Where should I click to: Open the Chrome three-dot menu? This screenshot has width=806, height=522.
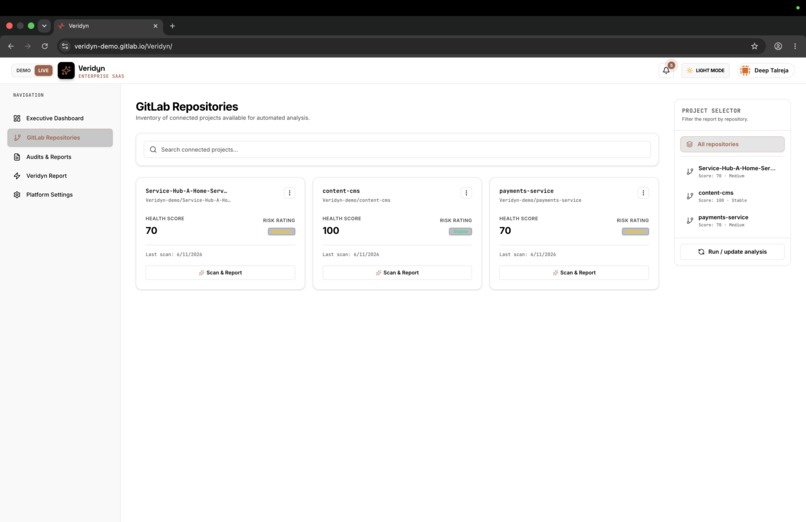tap(795, 46)
